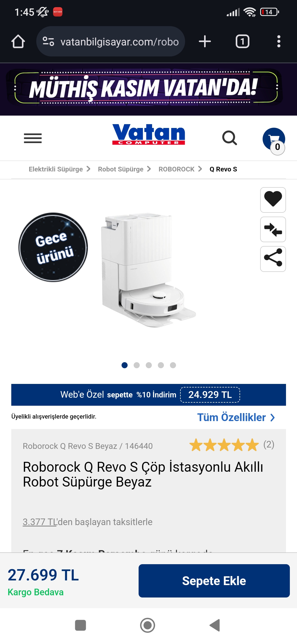Share the product via share icon
The height and width of the screenshot is (644, 297).
pyautogui.click(x=273, y=259)
